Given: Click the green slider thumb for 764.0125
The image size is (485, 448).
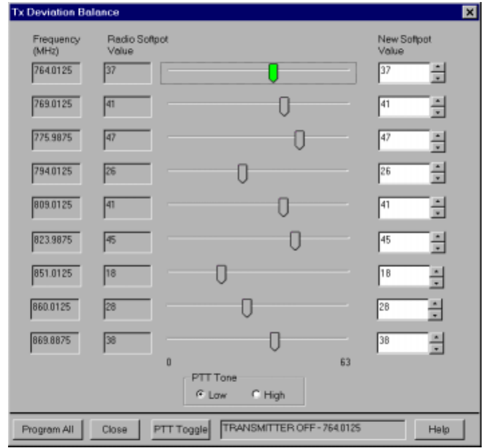Looking at the screenshot, I should [x=273, y=73].
